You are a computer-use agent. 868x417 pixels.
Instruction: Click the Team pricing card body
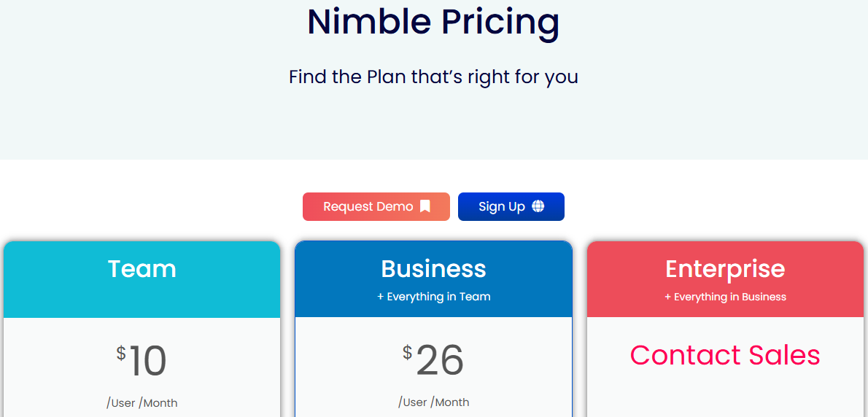(x=142, y=367)
